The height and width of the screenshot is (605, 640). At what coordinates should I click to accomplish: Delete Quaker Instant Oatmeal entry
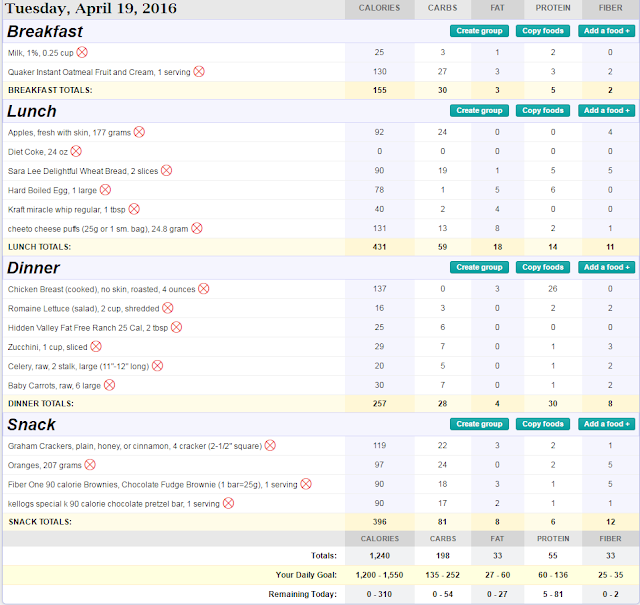tap(199, 71)
